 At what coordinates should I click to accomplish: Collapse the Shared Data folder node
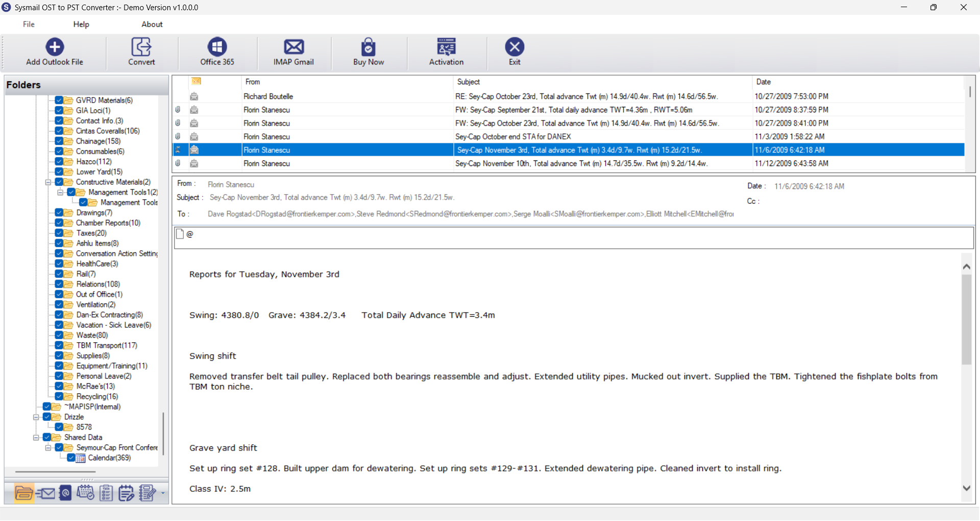36,438
